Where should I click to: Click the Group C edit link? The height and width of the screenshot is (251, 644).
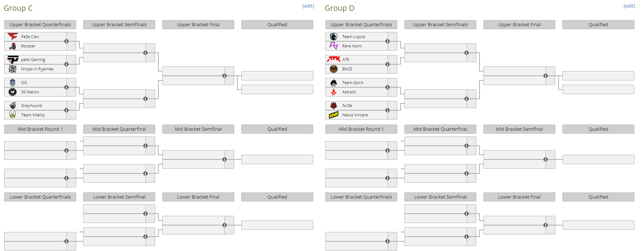point(308,6)
